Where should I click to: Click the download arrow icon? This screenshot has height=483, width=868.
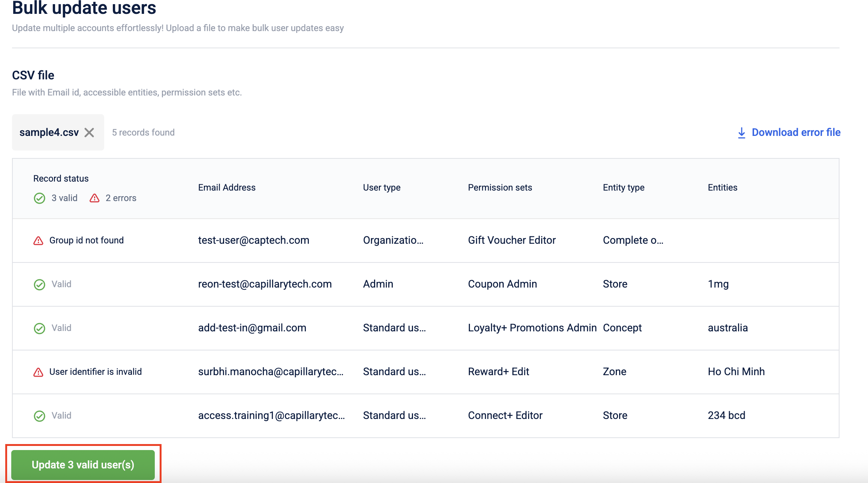point(741,133)
